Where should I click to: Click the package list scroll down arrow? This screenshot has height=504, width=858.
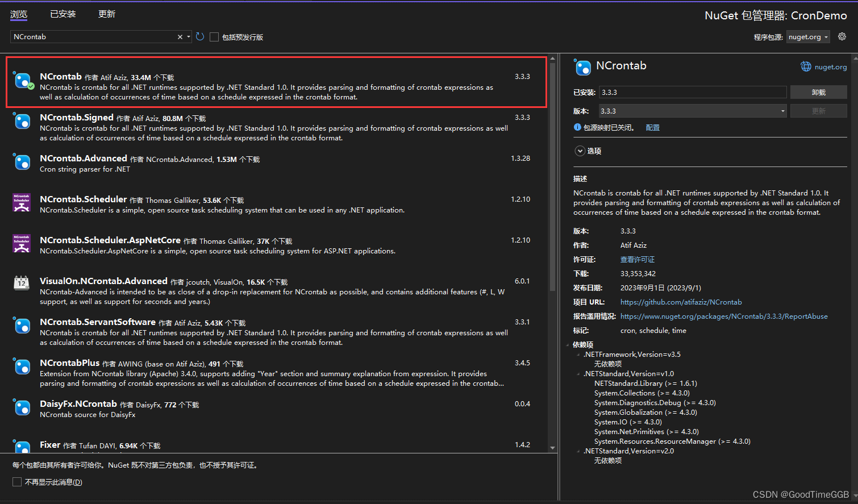pos(552,448)
